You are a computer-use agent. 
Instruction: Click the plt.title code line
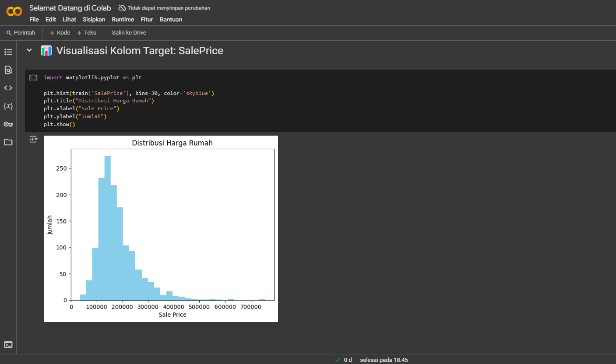point(99,101)
